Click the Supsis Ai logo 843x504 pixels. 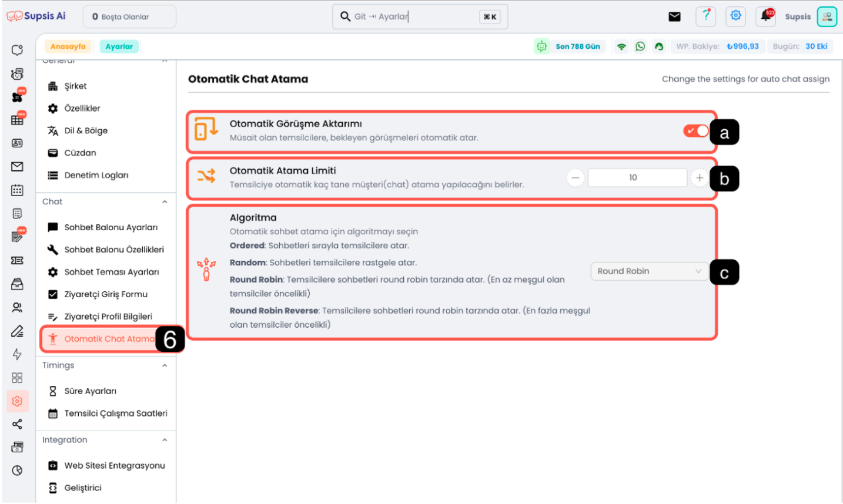(x=36, y=16)
